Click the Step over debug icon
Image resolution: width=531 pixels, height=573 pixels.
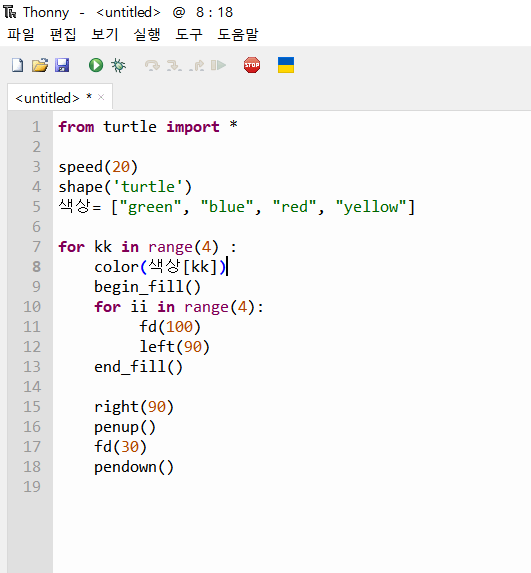pos(152,65)
